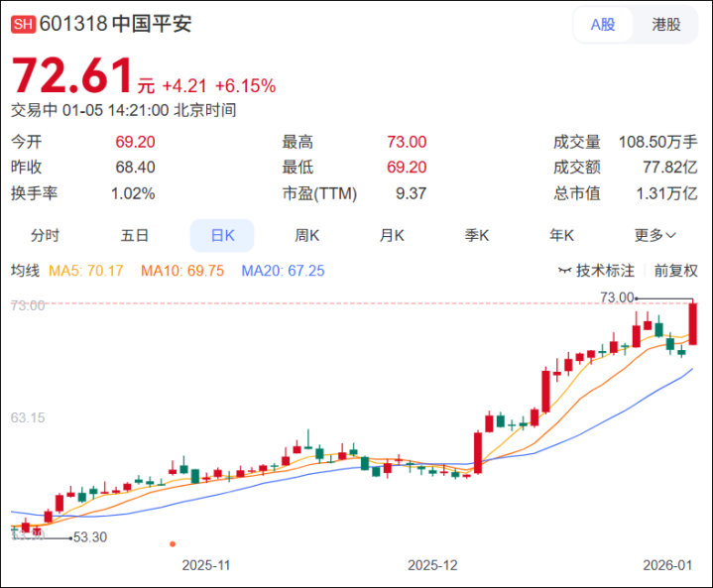The image size is (713, 588).
Task: Click the 2025-11 date axis label
Action: 206,565
